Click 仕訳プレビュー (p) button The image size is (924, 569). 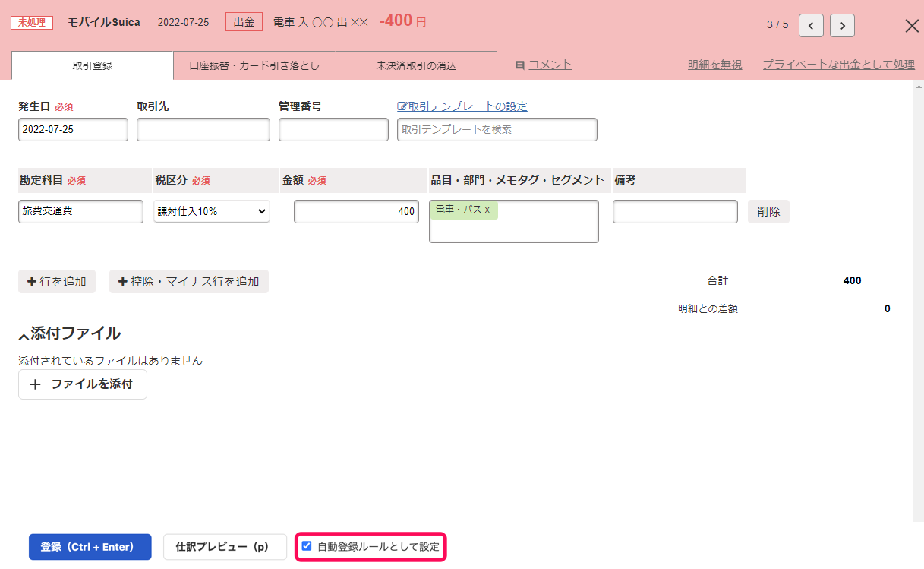point(225,547)
